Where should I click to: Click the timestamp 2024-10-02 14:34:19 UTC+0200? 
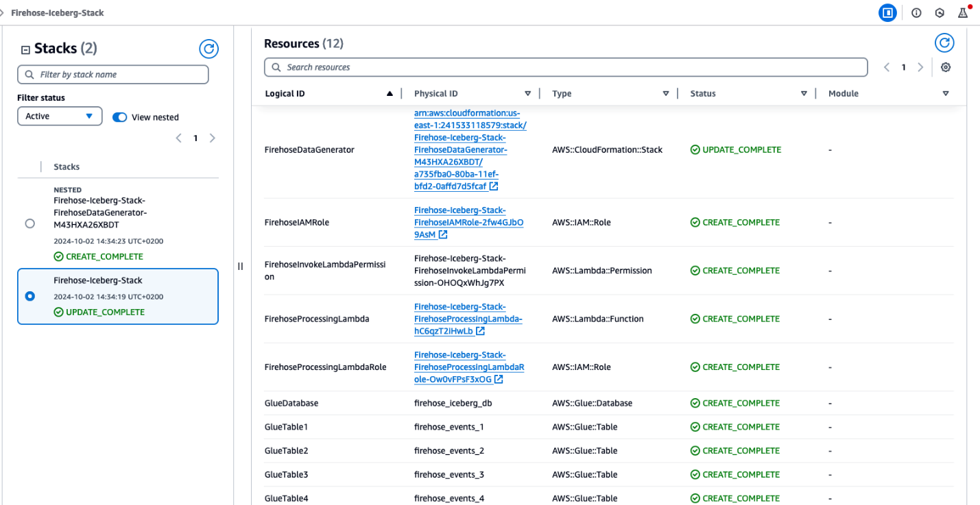point(108,297)
